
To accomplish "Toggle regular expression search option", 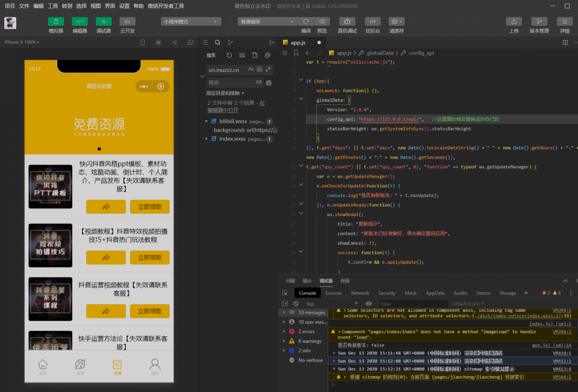I will [268, 69].
